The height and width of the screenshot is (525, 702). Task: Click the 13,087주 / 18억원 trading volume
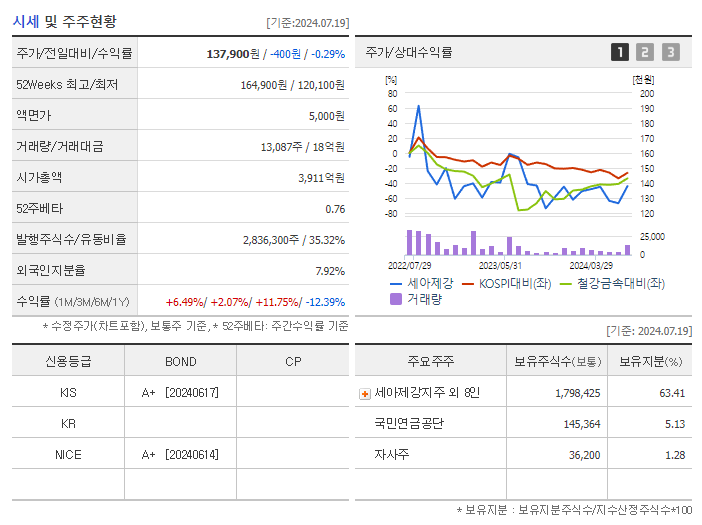click(303, 147)
